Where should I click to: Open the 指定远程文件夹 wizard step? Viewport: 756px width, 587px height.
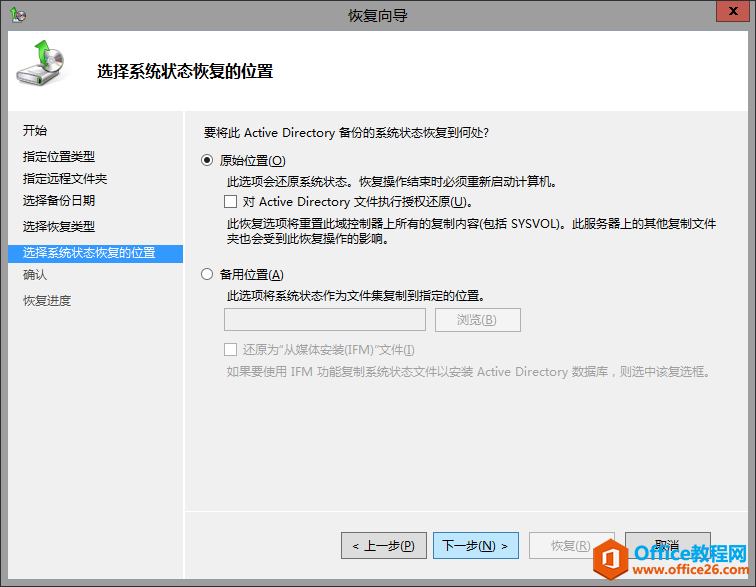[x=65, y=178]
